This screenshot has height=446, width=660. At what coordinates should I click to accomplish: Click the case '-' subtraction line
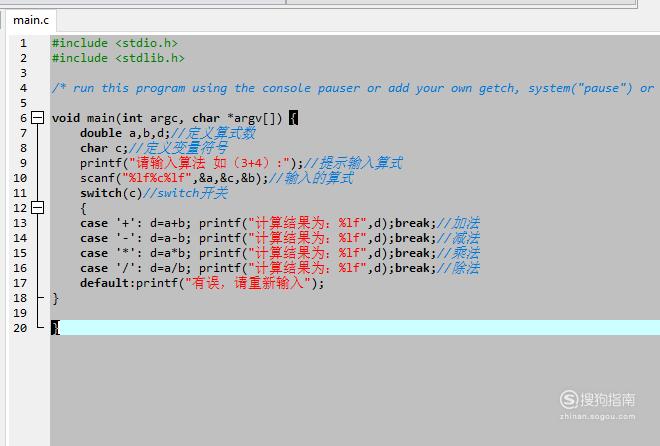point(279,238)
